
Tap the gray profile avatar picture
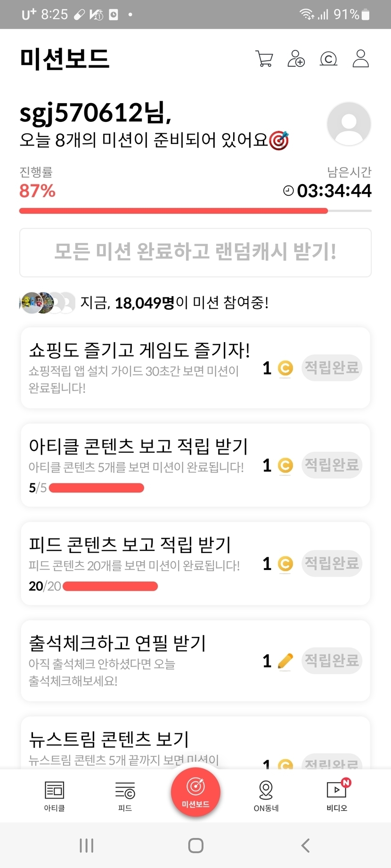click(x=349, y=124)
